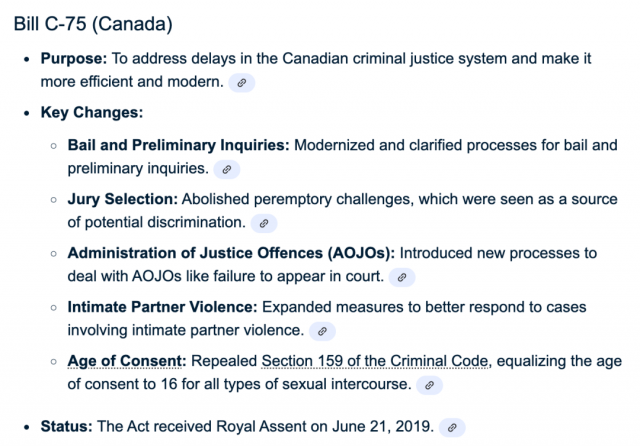Follow Section 159 of the Criminal Code link

[x=375, y=361]
